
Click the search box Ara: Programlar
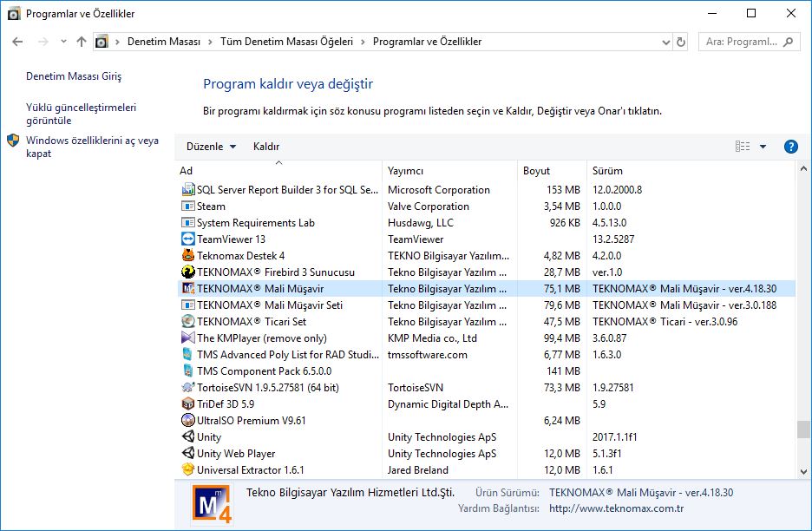[743, 42]
